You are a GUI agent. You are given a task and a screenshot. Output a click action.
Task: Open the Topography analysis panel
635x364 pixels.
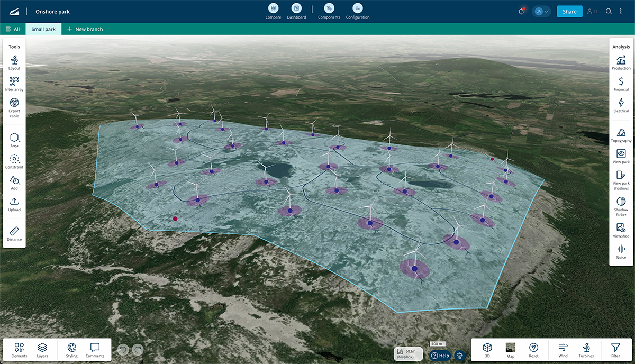621,135
